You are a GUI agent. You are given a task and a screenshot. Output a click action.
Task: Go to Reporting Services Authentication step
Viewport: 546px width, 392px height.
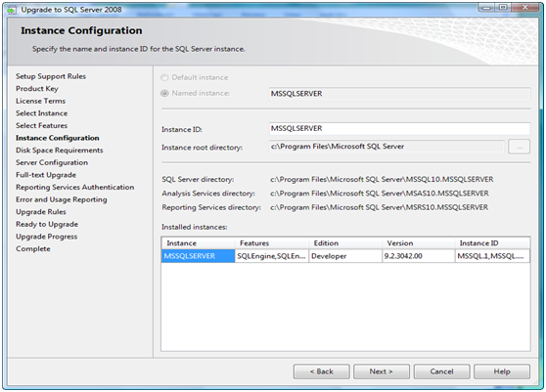click(x=75, y=187)
